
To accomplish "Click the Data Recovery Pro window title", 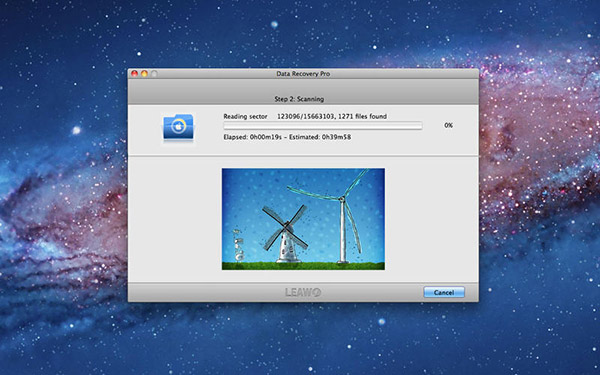I will point(303,74).
